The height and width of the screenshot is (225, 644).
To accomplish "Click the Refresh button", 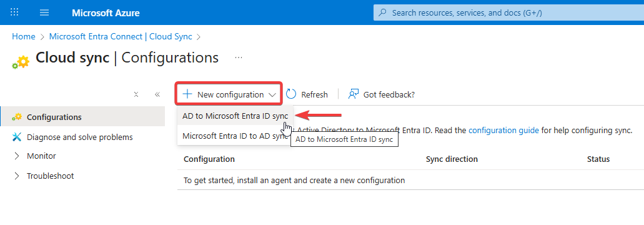I will point(307,94).
